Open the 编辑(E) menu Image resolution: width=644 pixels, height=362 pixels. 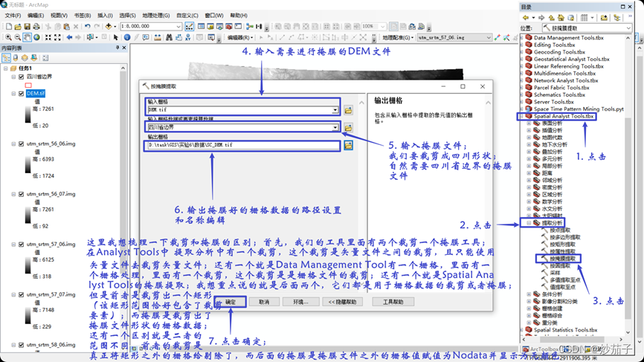(36, 16)
